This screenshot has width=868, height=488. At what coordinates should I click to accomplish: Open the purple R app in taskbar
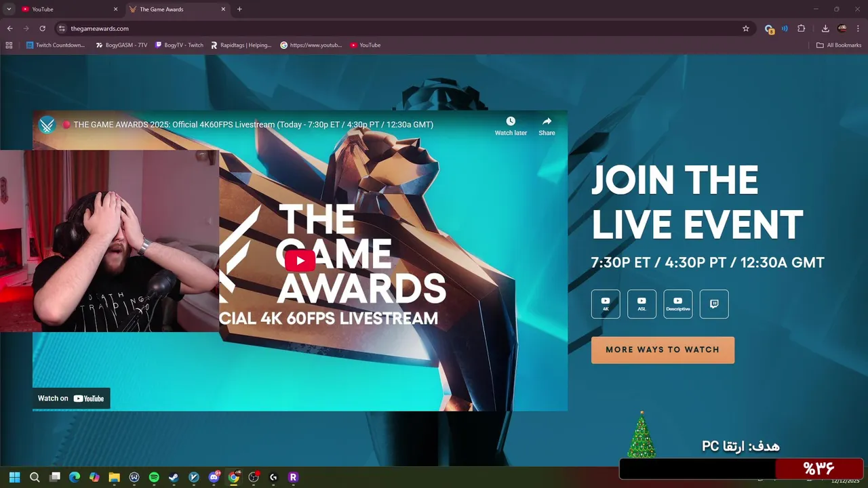[293, 477]
